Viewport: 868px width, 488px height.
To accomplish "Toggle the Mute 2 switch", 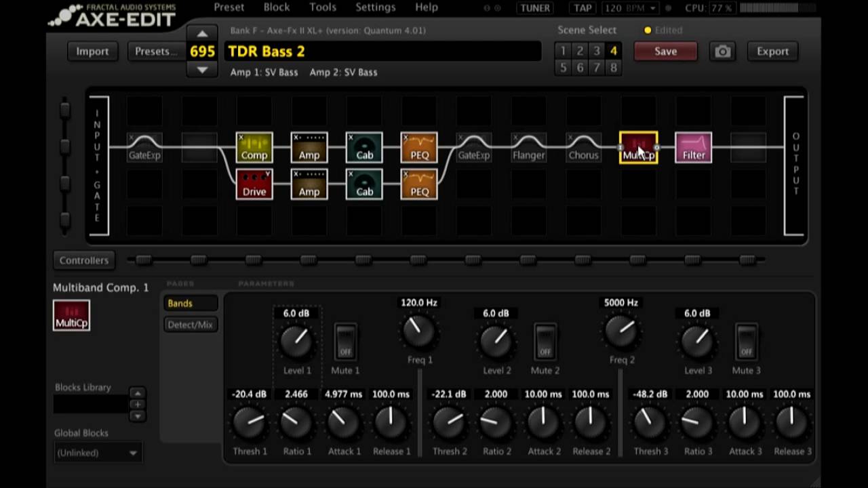I will (545, 342).
